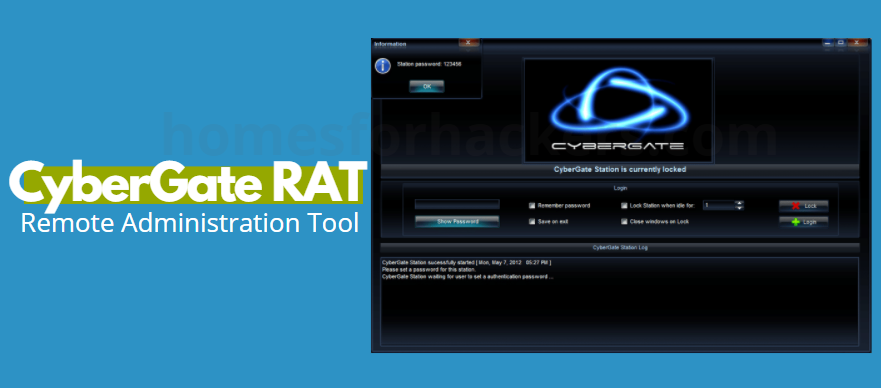Click the blue information icon in dialog
Screen dimensions: 881x388
point(383,66)
